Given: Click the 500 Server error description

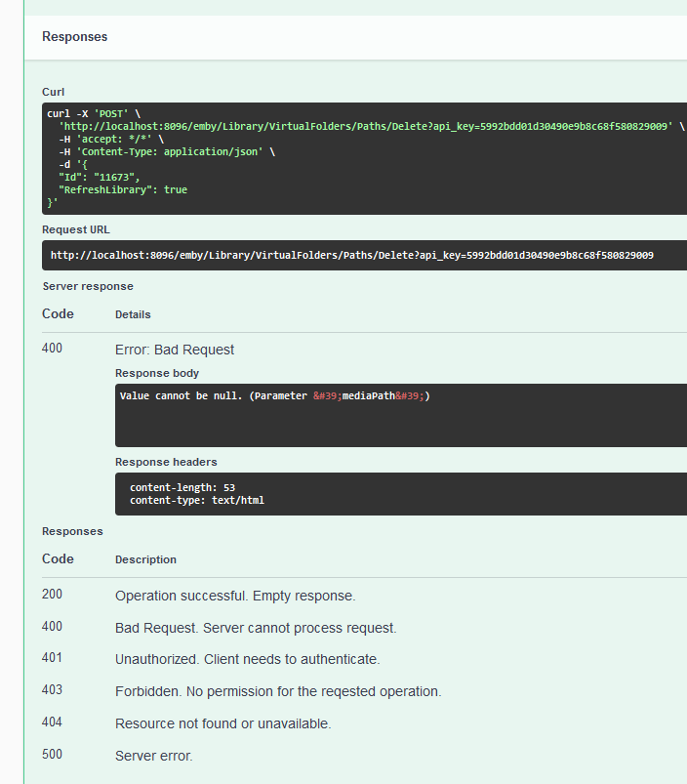Looking at the screenshot, I should 154,756.
